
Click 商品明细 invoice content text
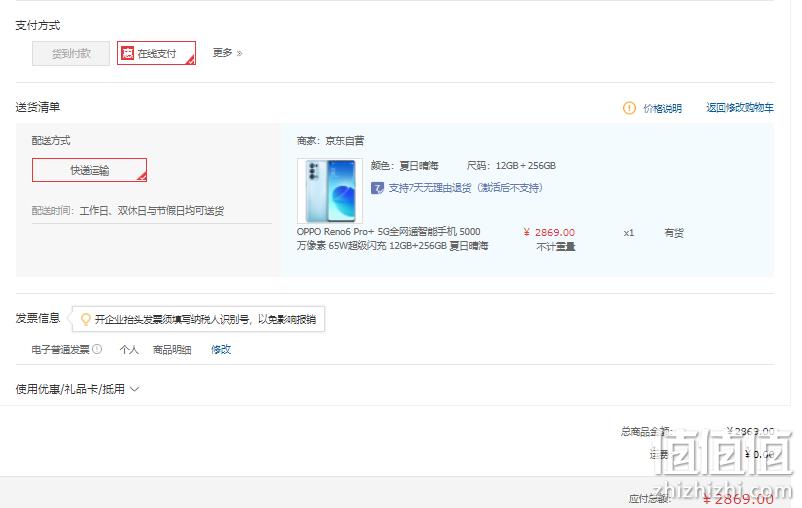pyautogui.click(x=172, y=349)
